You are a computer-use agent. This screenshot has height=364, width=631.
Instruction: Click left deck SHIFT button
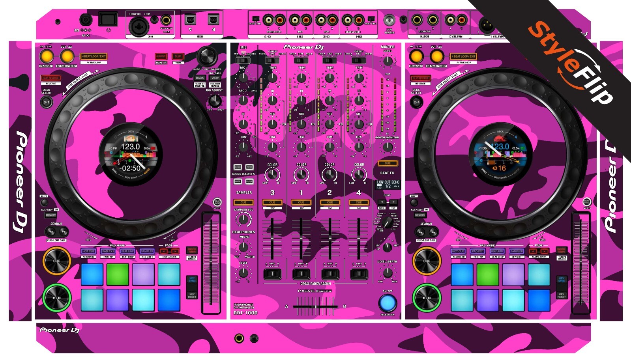click(x=44, y=202)
